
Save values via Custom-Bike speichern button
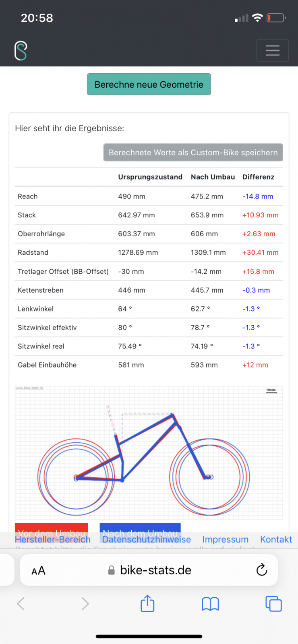point(193,153)
